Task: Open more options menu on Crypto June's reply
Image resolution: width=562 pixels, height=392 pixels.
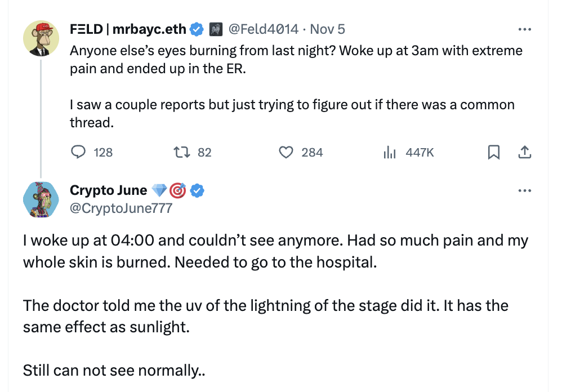Action: click(524, 190)
